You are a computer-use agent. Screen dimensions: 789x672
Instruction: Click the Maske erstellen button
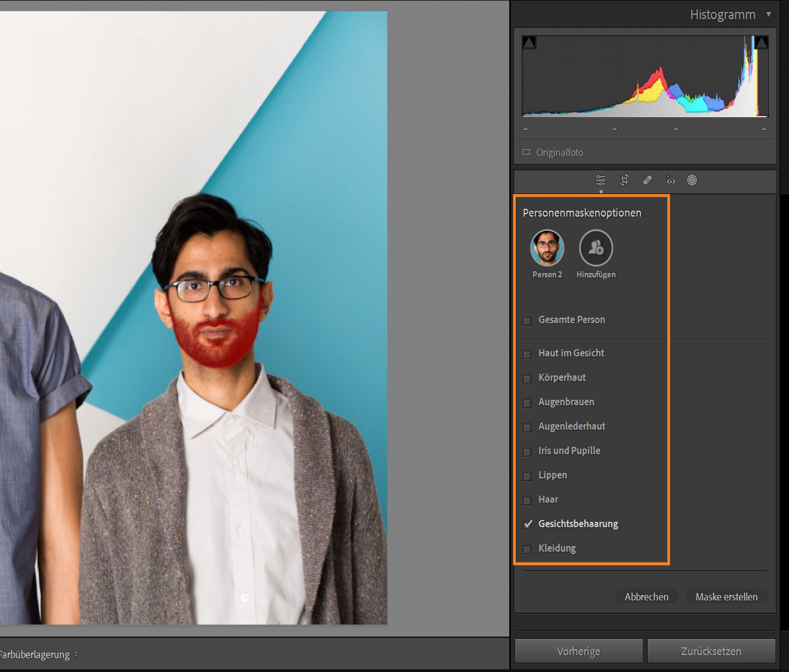(726, 597)
